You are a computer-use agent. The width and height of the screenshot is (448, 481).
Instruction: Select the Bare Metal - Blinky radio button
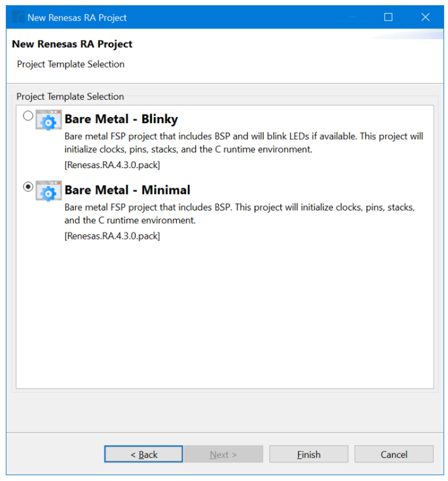click(x=28, y=116)
